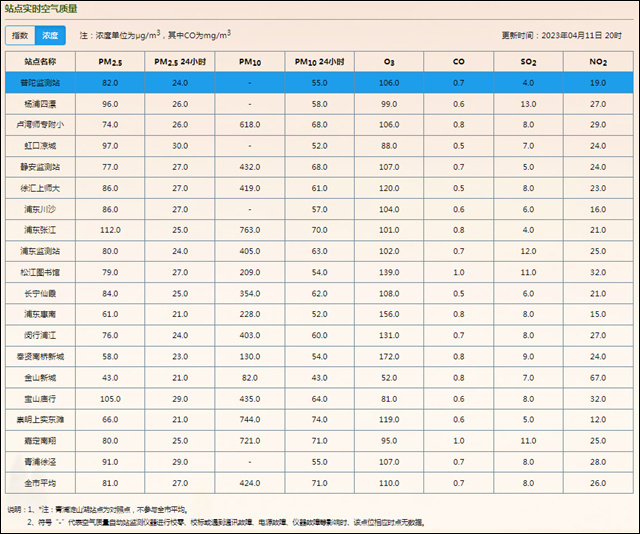Click the PM10 column header

click(250, 62)
